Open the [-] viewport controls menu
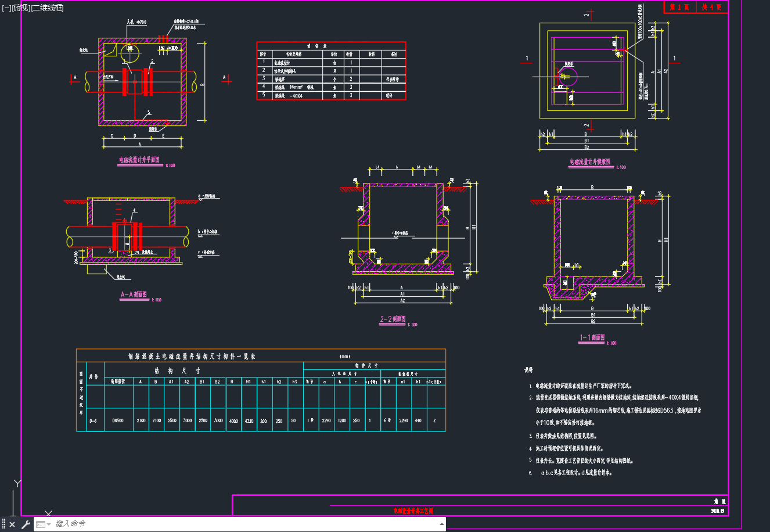The height and width of the screenshot is (532, 770). point(6,8)
